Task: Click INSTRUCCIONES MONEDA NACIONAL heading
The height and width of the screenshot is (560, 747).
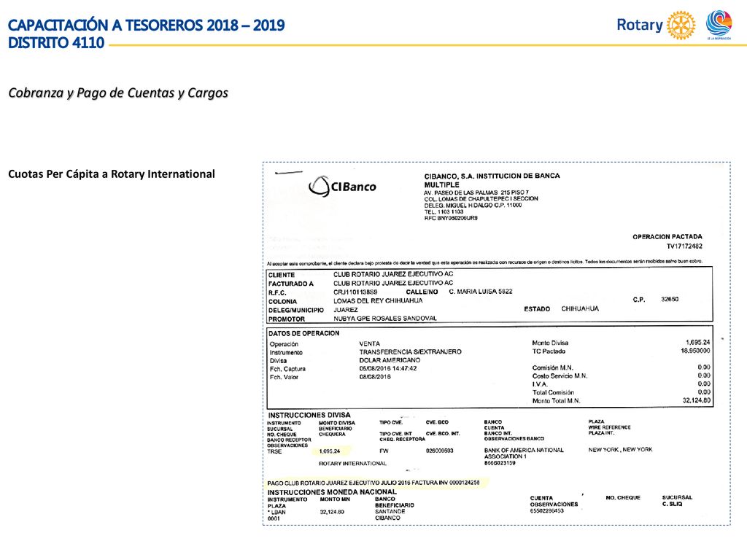Action: click(332, 492)
